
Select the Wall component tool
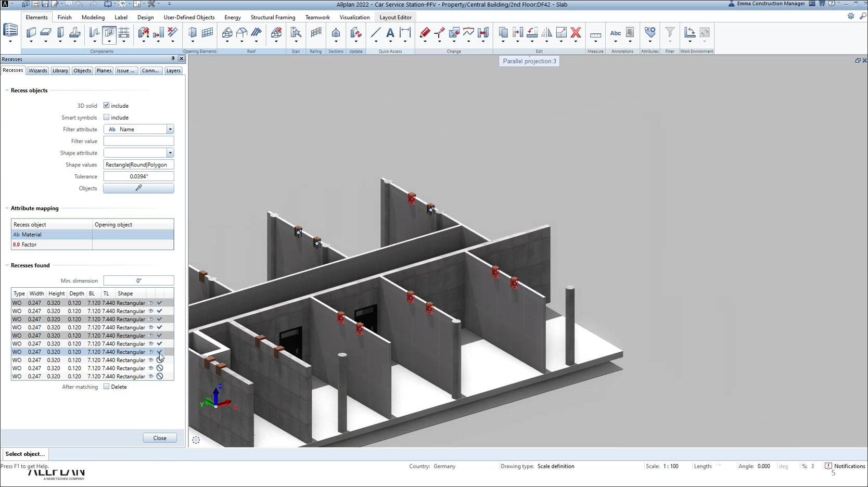tap(31, 32)
